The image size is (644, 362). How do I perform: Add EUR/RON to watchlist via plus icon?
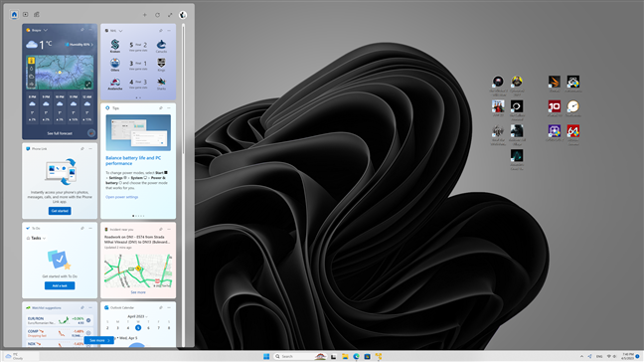pos(88,320)
